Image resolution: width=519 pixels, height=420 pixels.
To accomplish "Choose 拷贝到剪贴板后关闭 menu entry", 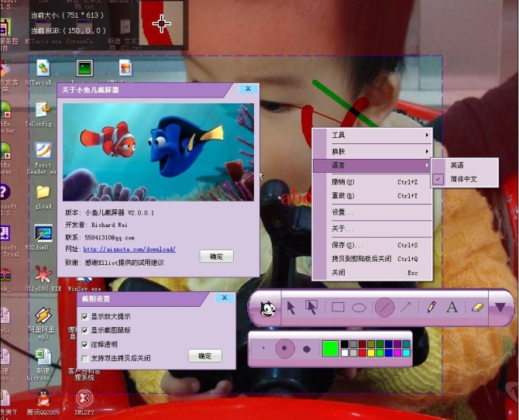I will [373, 259].
